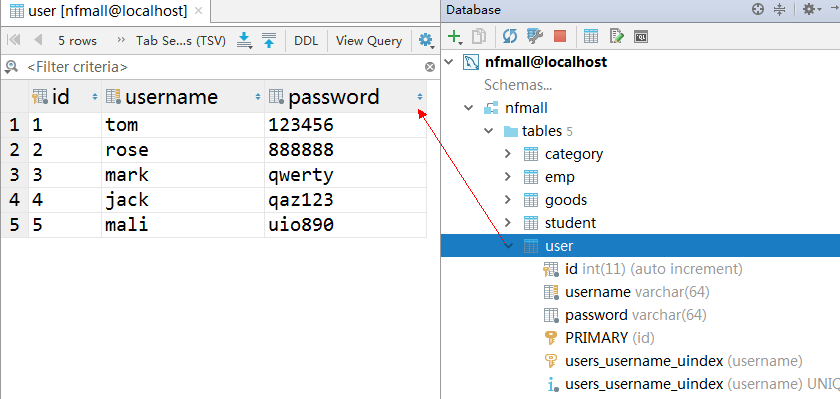Collapse the nfmall@localhost node
This screenshot has height=399, width=840.
click(x=449, y=62)
